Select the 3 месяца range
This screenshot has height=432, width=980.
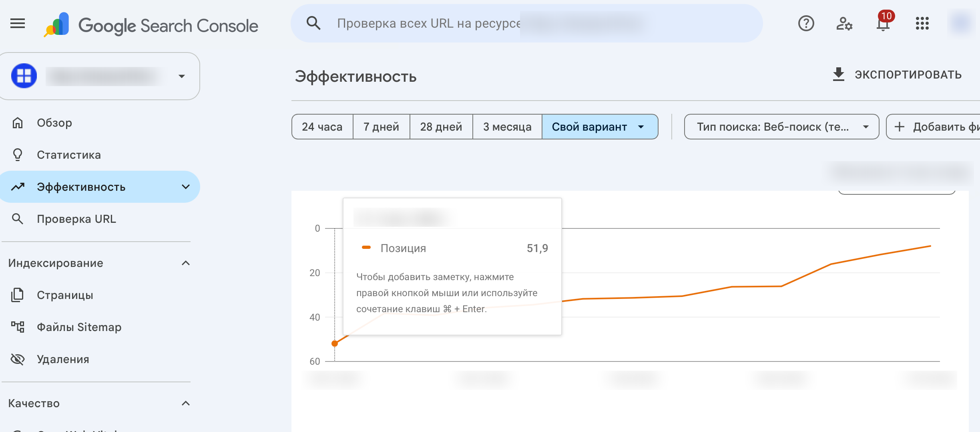click(x=507, y=127)
